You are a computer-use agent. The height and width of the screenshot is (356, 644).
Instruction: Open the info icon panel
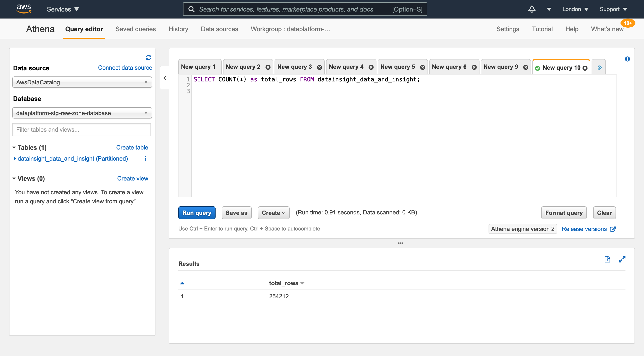tap(627, 59)
